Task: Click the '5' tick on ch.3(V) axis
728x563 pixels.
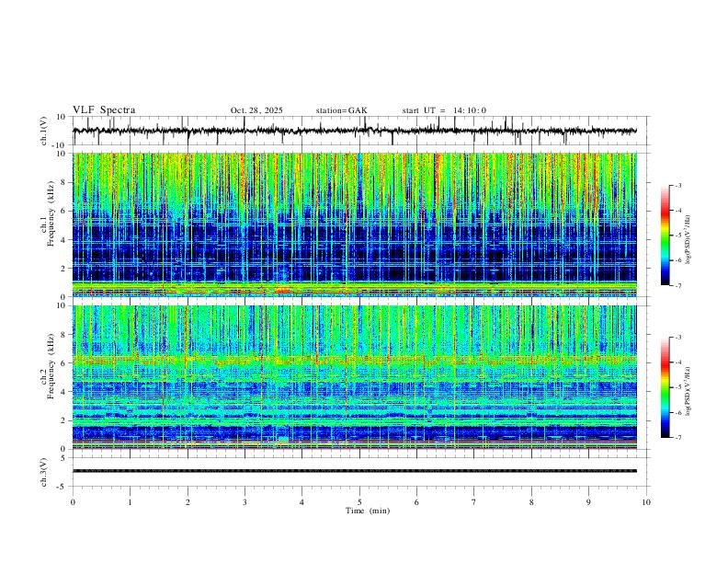Action: pyautogui.click(x=64, y=458)
